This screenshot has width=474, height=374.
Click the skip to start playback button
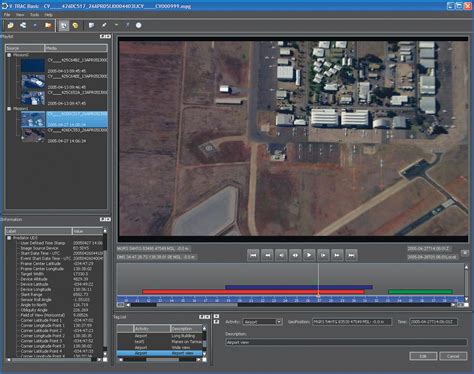(x=253, y=255)
